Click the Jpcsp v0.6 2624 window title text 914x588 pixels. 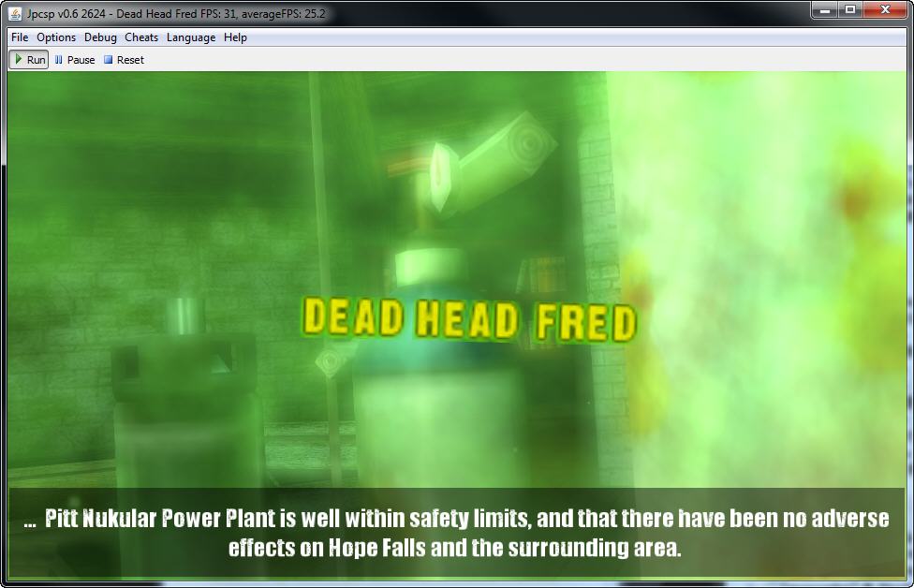pyautogui.click(x=176, y=13)
